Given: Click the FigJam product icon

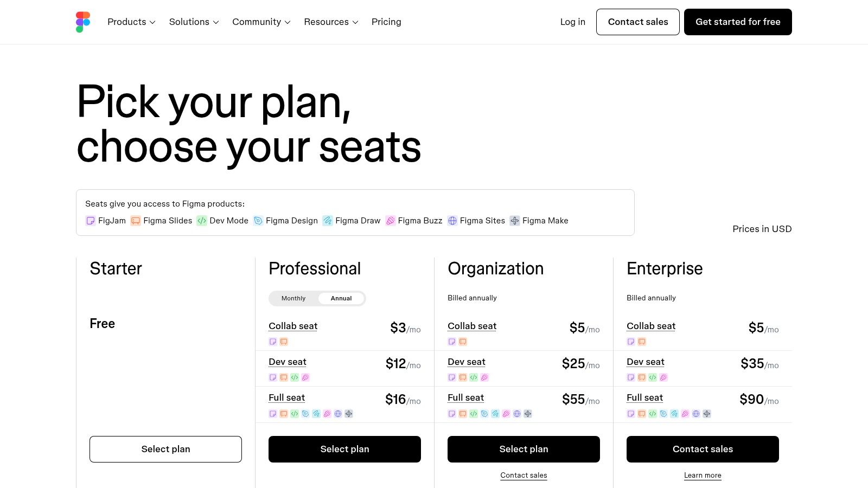Looking at the screenshot, I should [x=91, y=221].
